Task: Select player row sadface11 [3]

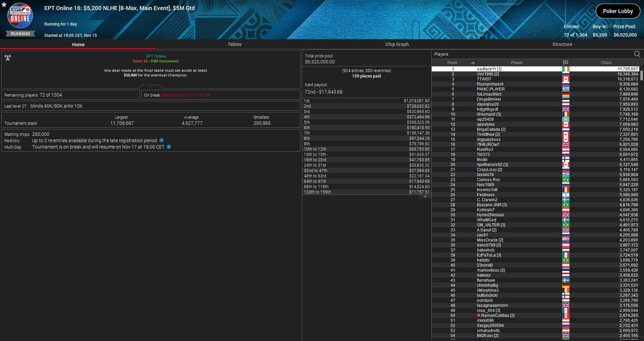Action: coord(535,69)
